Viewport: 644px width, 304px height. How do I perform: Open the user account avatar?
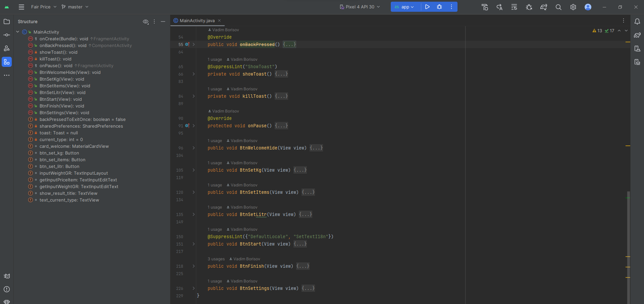point(588,7)
